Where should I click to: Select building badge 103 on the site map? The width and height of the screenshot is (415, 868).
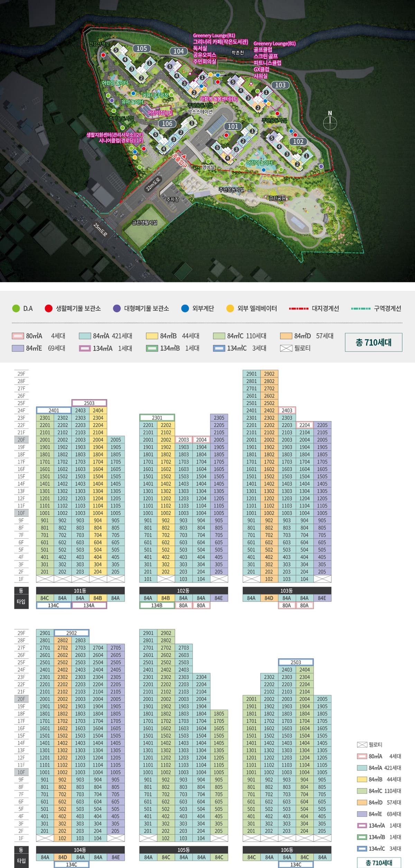pyautogui.click(x=280, y=85)
